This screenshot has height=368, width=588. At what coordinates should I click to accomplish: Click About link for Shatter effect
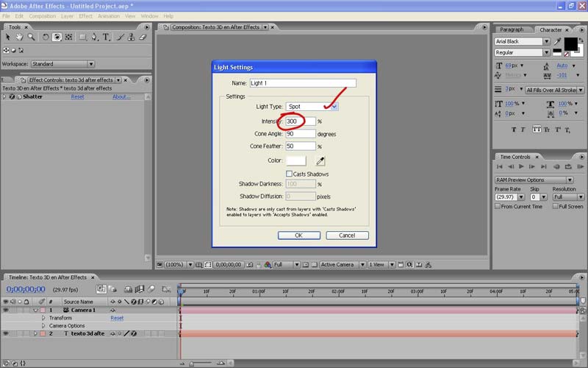121,97
